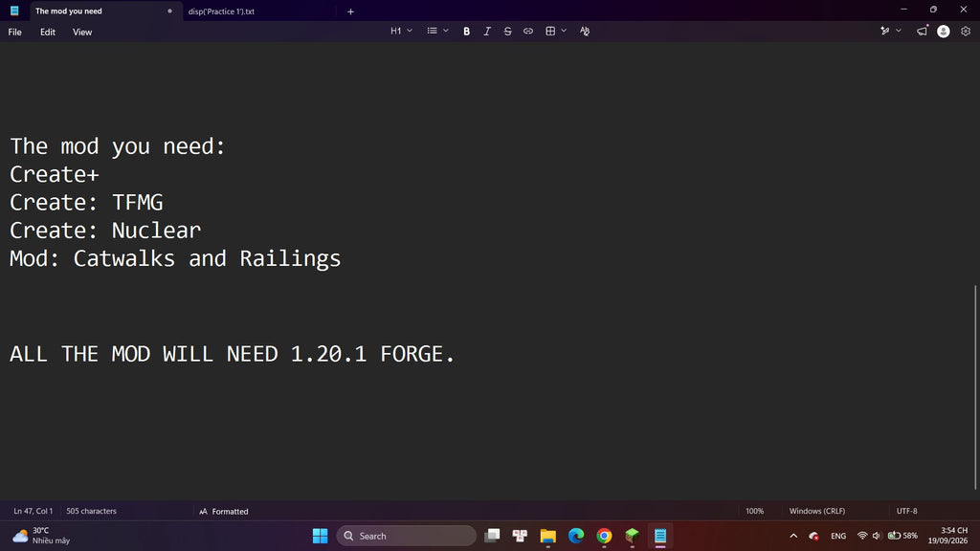Viewport: 980px width, 551px height.
Task: Open the View menu
Action: click(x=82, y=32)
